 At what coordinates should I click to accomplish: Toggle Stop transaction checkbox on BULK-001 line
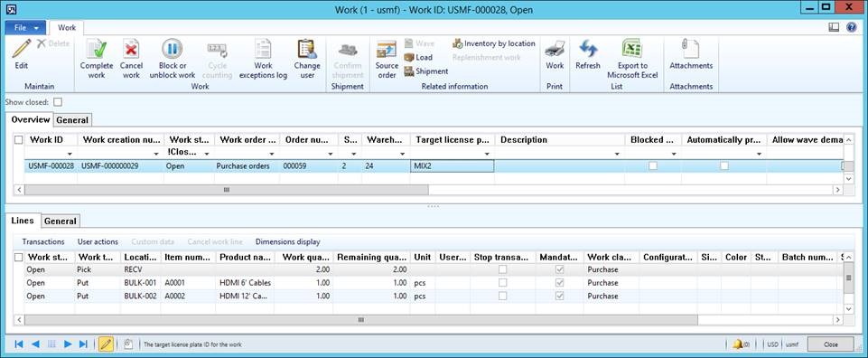coord(502,283)
